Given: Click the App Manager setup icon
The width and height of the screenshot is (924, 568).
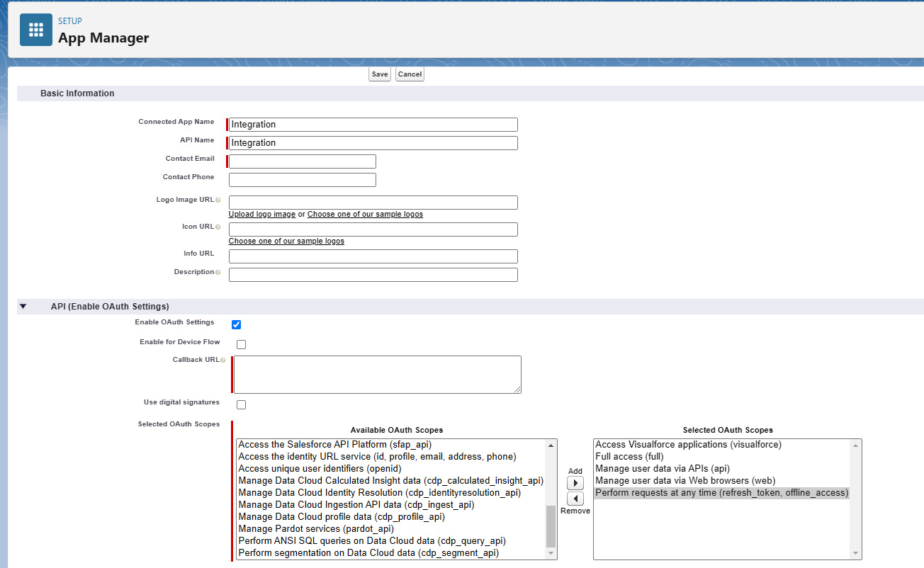Looking at the screenshot, I should click(35, 30).
